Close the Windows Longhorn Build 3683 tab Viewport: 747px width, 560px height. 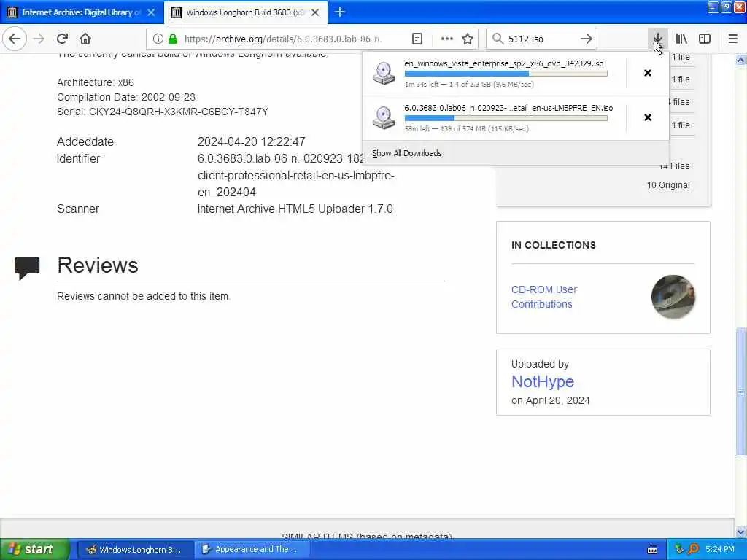(315, 12)
